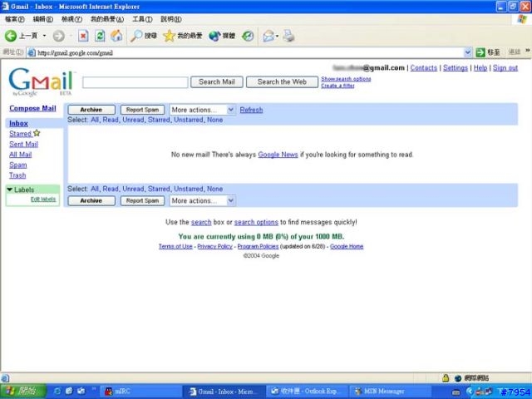Open the Sent Mail folder
The width and height of the screenshot is (532, 399).
24,144
